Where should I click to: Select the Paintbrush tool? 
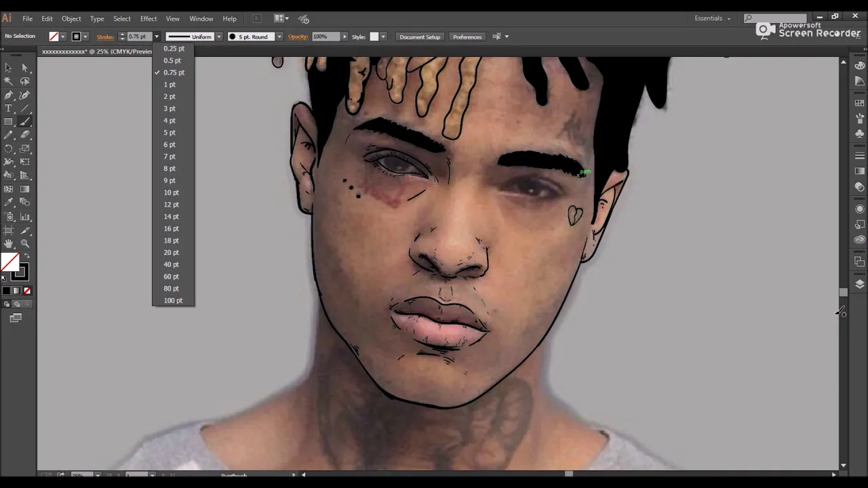pyautogui.click(x=25, y=122)
